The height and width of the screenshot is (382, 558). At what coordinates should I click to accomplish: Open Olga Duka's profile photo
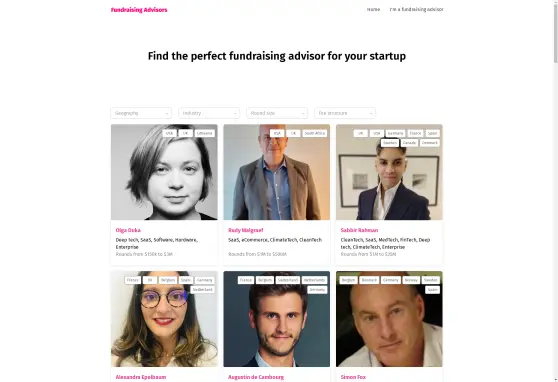tap(164, 172)
